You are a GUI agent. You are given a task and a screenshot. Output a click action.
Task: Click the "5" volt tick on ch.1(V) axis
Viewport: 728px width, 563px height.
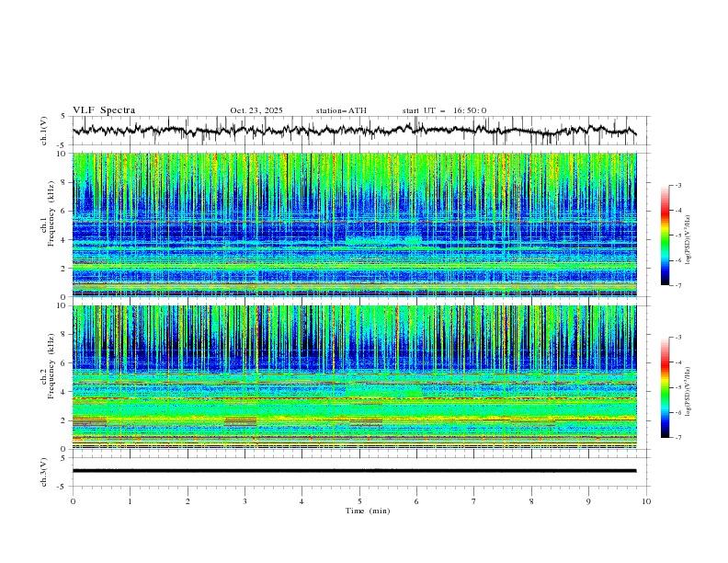[x=63, y=117]
